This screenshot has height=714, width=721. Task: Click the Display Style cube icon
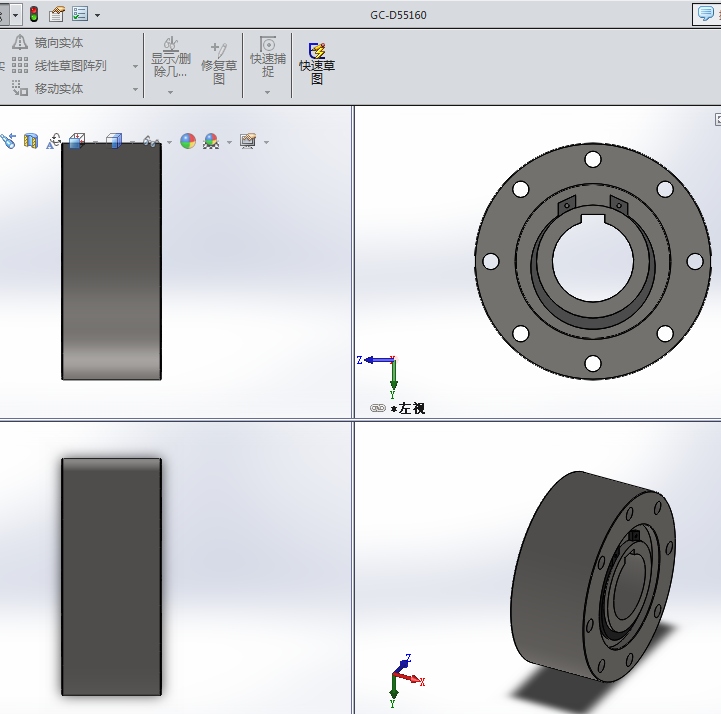click(x=114, y=141)
